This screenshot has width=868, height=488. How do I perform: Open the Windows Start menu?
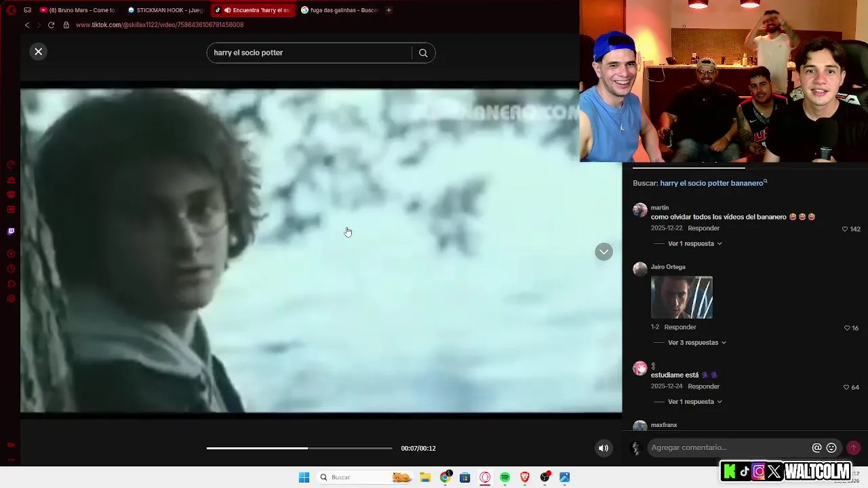[304, 477]
